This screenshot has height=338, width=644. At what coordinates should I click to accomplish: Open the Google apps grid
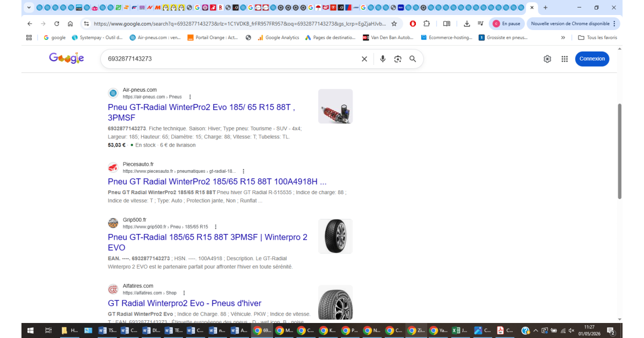point(565,59)
